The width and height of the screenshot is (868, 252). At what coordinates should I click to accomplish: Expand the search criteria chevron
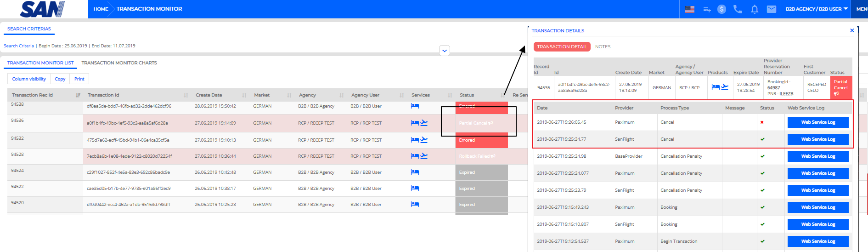coord(444,51)
